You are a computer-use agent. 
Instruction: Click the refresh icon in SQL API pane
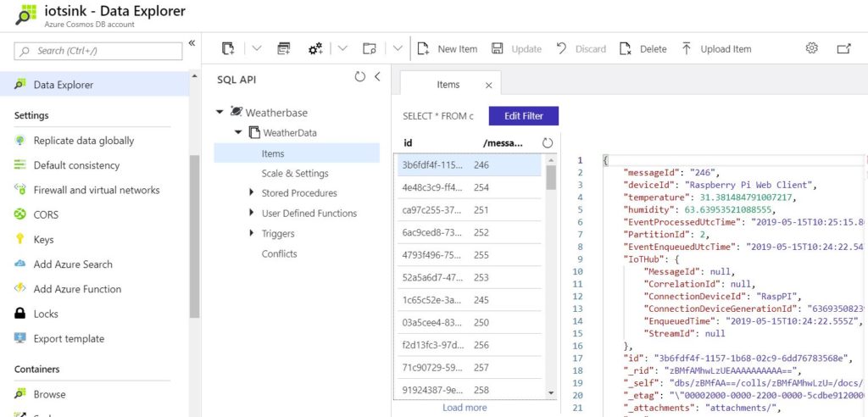click(359, 77)
